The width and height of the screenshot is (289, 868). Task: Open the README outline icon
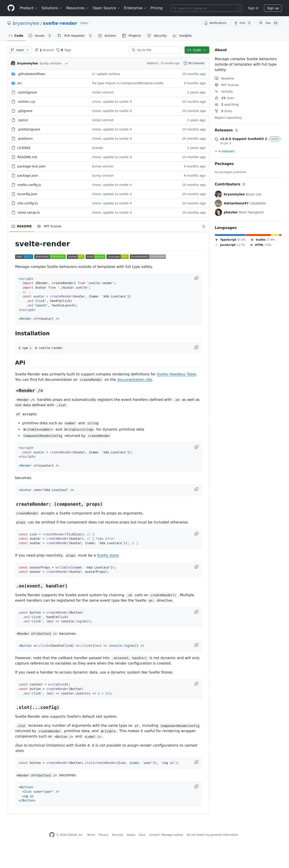click(x=203, y=226)
